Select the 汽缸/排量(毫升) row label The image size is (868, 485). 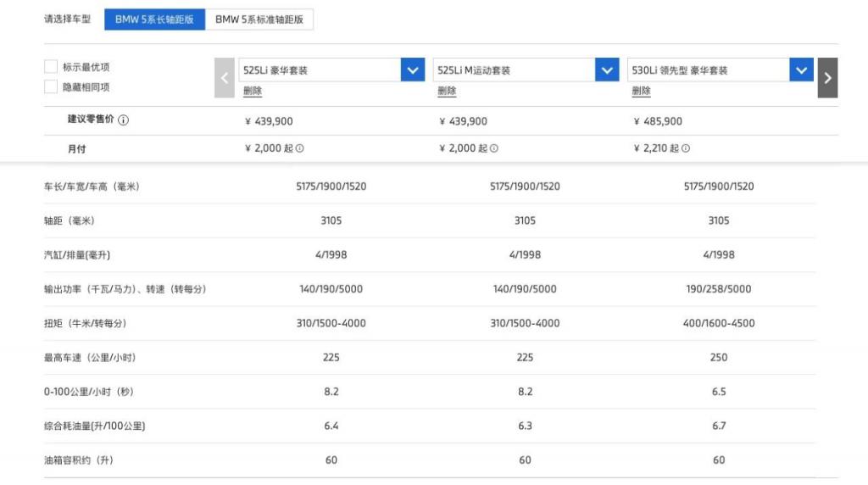click(77, 255)
